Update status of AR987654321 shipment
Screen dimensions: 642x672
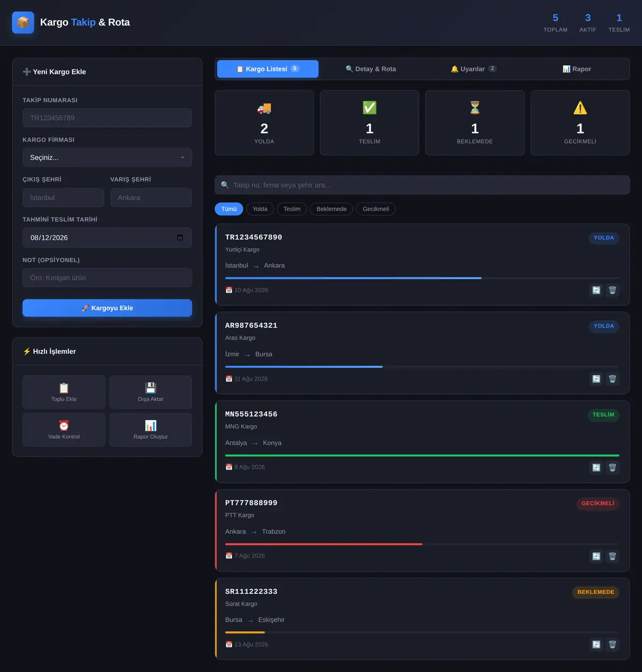(x=596, y=379)
